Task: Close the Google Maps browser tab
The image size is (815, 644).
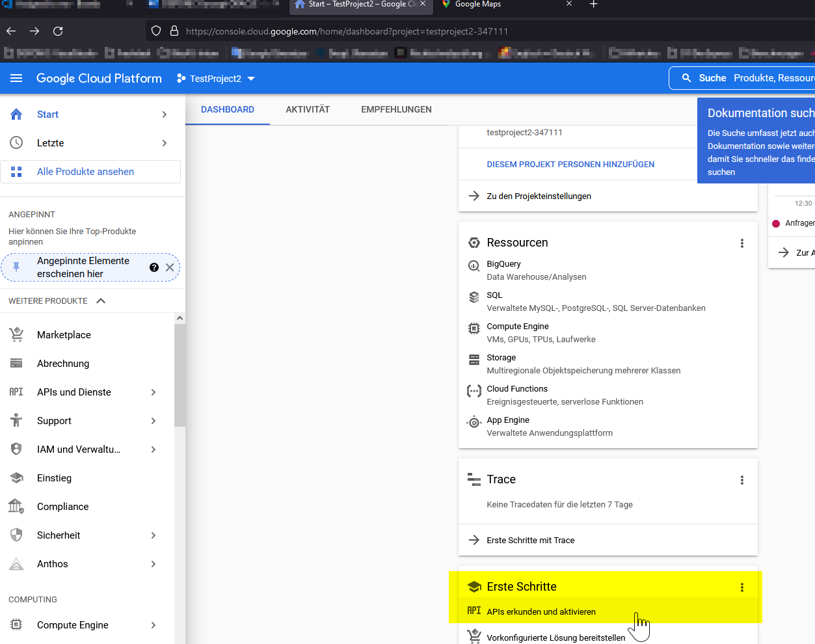Action: (x=569, y=4)
